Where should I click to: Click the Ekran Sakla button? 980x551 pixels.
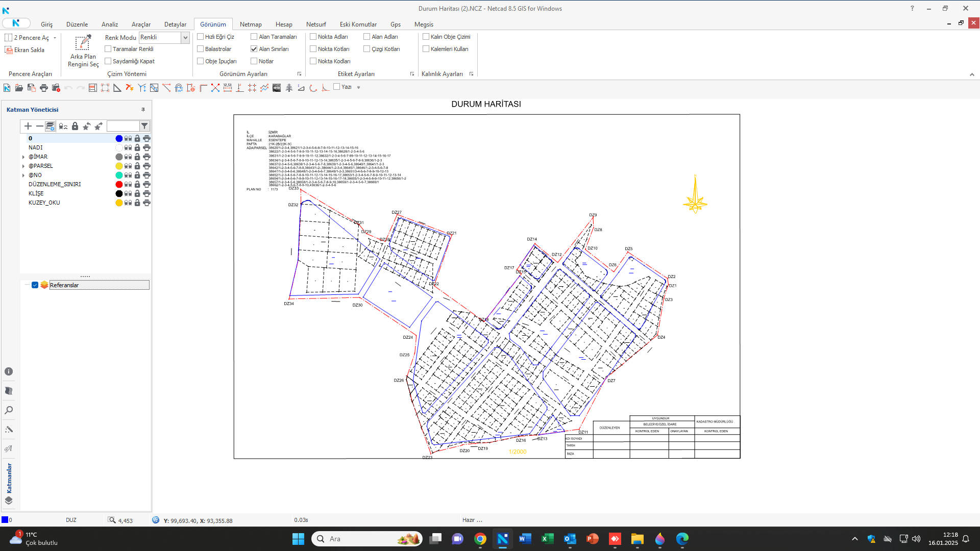(24, 50)
